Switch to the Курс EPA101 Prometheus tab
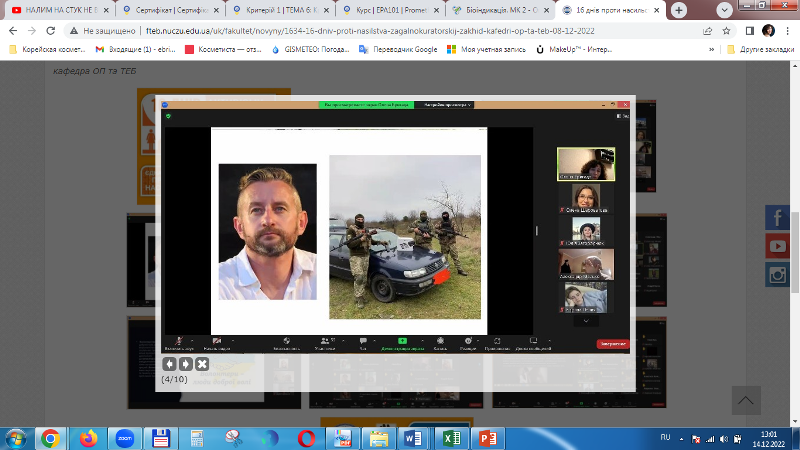This screenshot has width=800, height=450. pos(391,10)
